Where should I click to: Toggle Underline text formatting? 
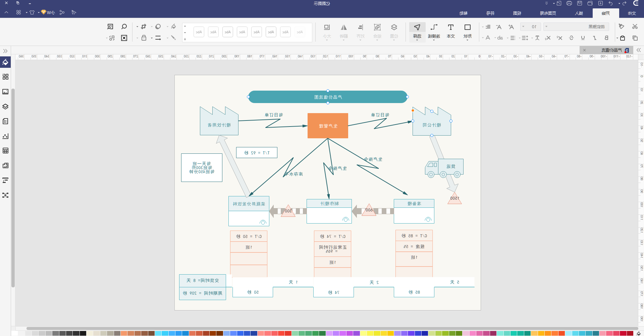point(583,38)
